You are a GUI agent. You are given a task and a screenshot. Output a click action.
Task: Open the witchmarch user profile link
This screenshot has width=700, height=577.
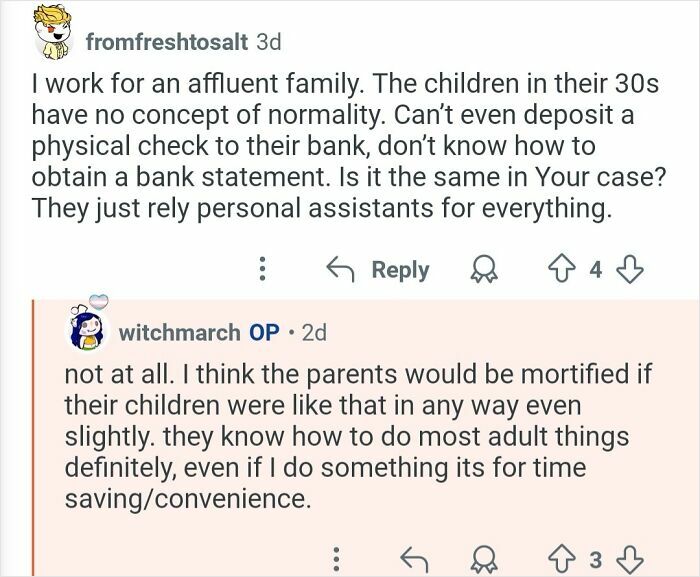point(179,333)
